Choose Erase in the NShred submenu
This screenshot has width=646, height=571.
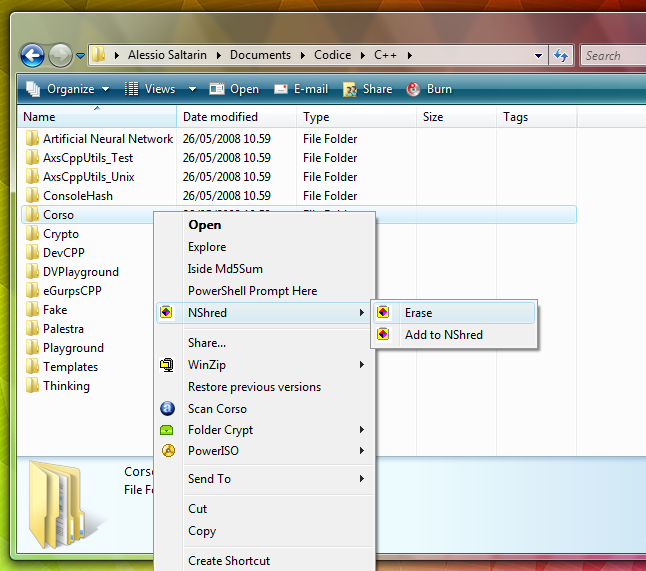point(454,313)
